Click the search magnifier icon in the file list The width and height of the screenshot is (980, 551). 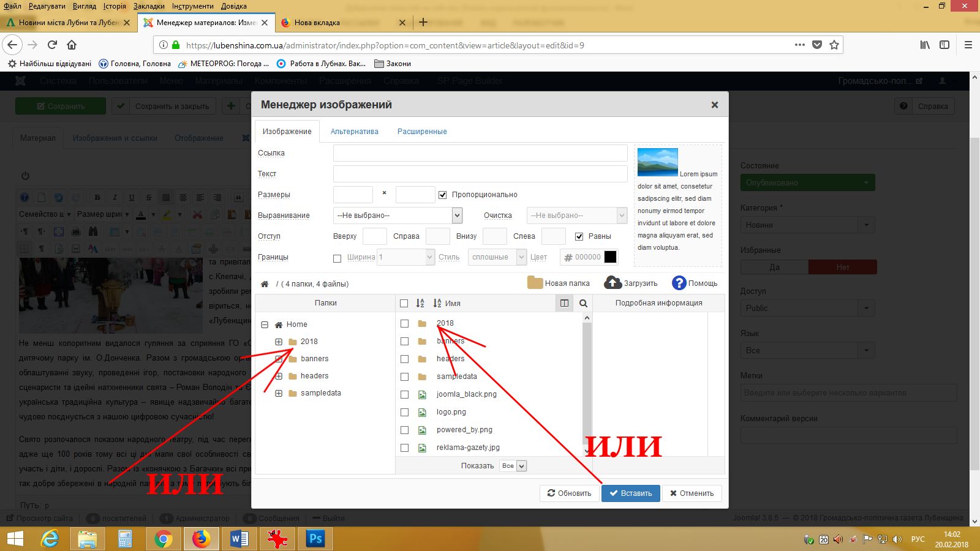click(x=583, y=303)
